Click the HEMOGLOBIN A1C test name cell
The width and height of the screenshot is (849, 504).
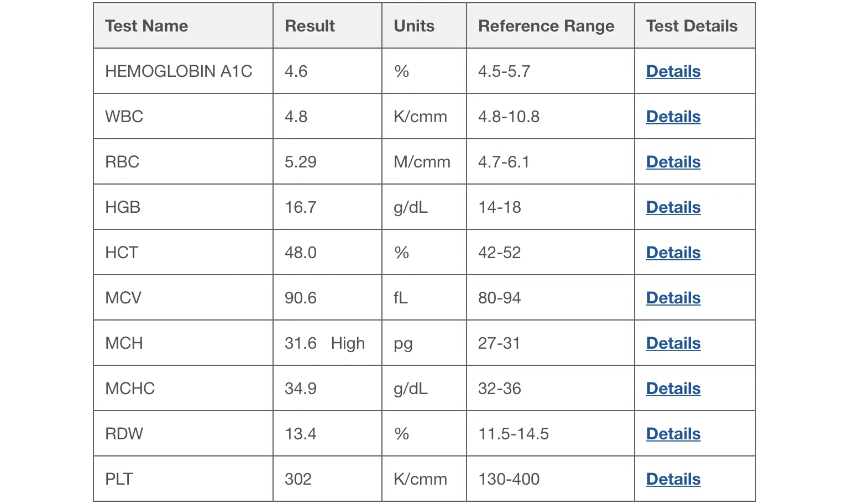[183, 71]
